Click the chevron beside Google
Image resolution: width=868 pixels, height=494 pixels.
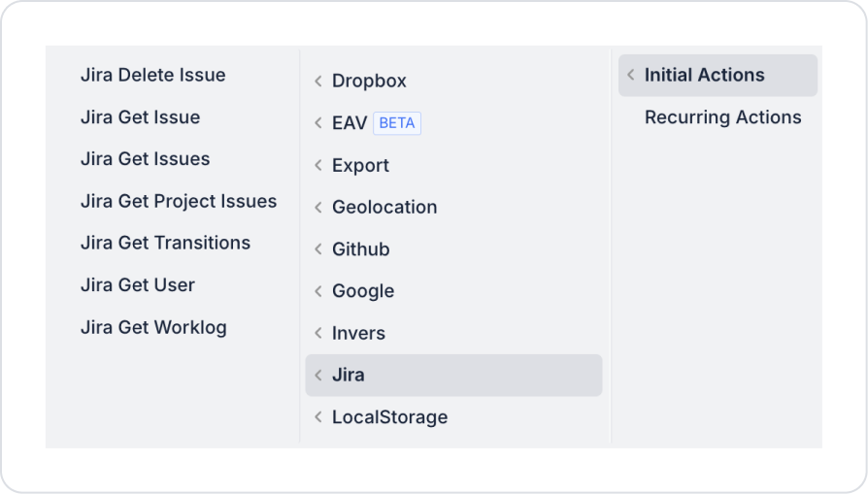point(318,291)
